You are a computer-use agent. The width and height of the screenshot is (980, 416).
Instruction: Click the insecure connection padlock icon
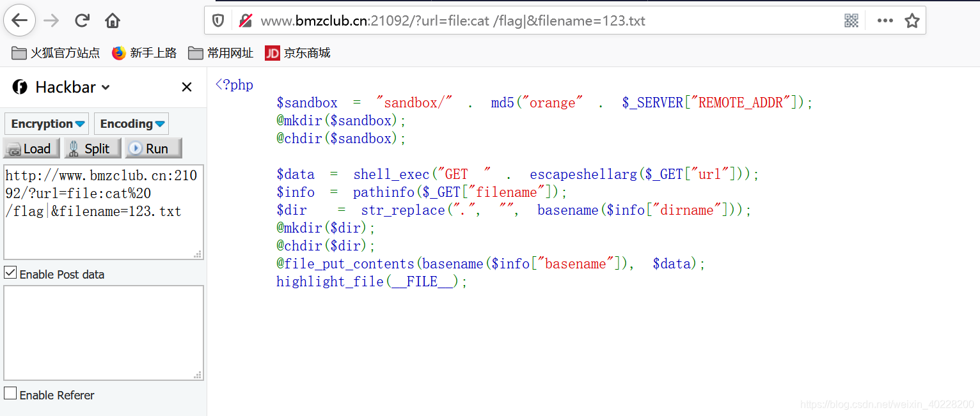pos(245,20)
